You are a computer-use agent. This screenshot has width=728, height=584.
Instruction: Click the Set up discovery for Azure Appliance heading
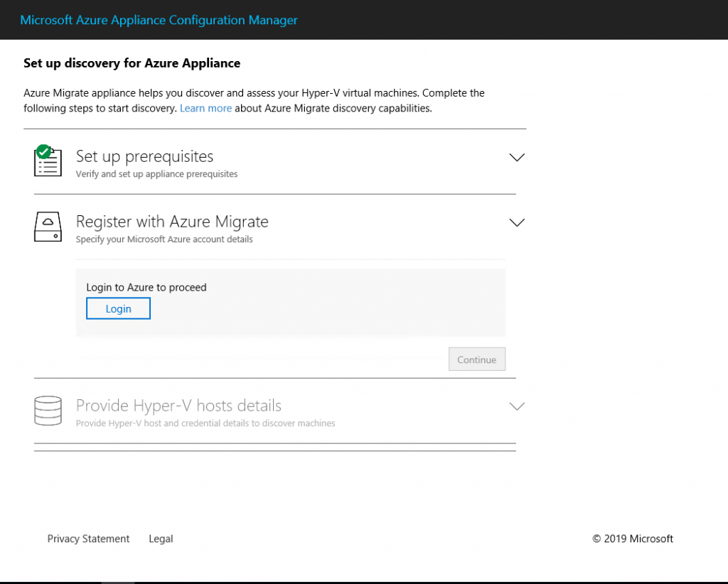[132, 63]
